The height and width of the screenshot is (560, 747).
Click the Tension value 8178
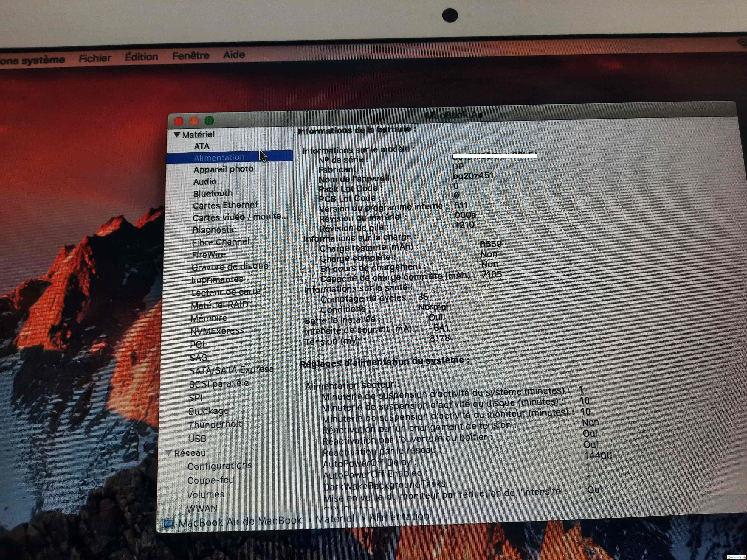click(x=440, y=338)
